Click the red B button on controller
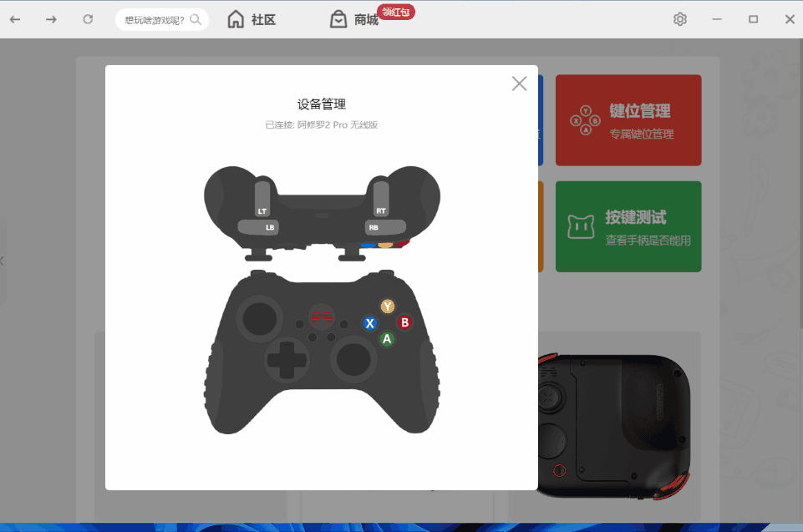 [404, 322]
